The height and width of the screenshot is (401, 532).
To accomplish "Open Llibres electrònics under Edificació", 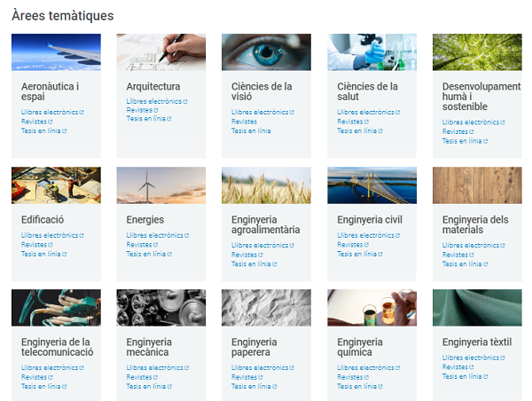I will 52,235.
